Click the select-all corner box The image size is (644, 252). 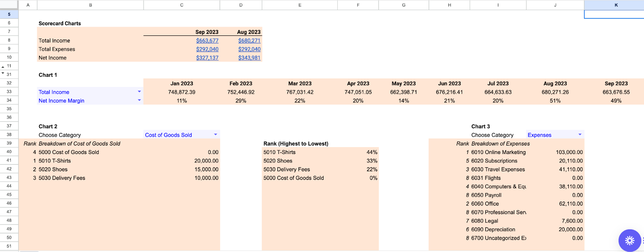(x=9, y=5)
